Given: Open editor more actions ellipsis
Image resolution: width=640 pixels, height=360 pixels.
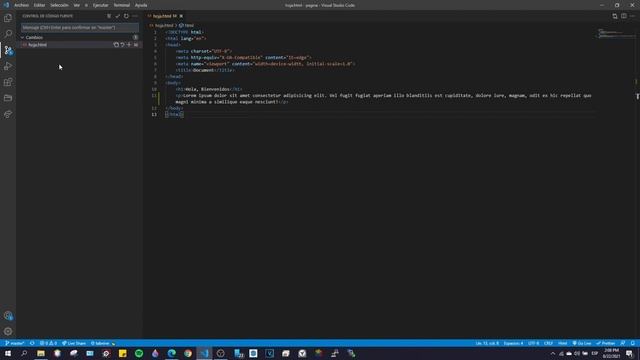Looking at the screenshot, I should [x=633, y=16].
